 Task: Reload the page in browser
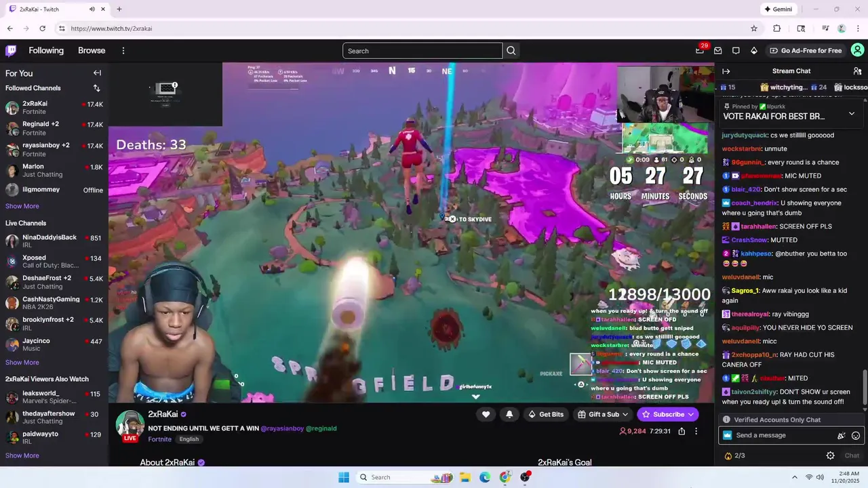(x=42, y=28)
